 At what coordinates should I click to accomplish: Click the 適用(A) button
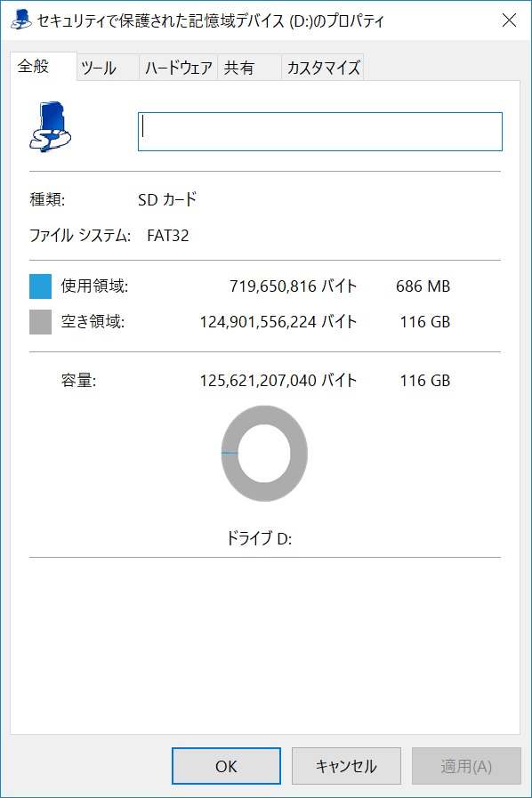click(x=466, y=766)
